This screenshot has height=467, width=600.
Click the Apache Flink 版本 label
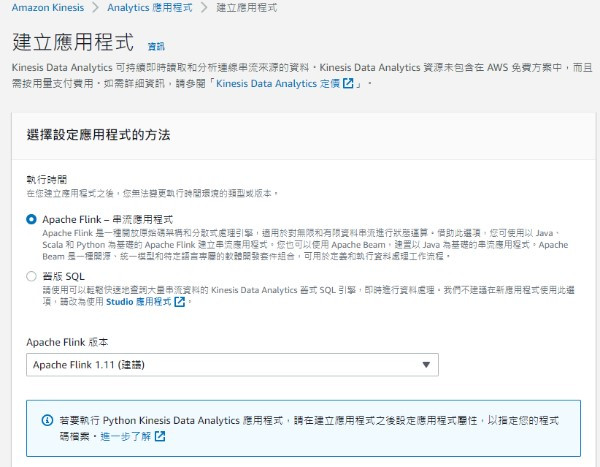67,342
